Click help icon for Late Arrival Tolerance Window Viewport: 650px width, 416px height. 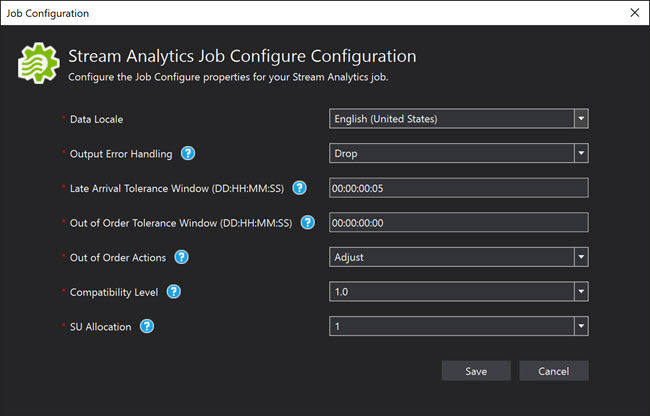click(x=299, y=188)
